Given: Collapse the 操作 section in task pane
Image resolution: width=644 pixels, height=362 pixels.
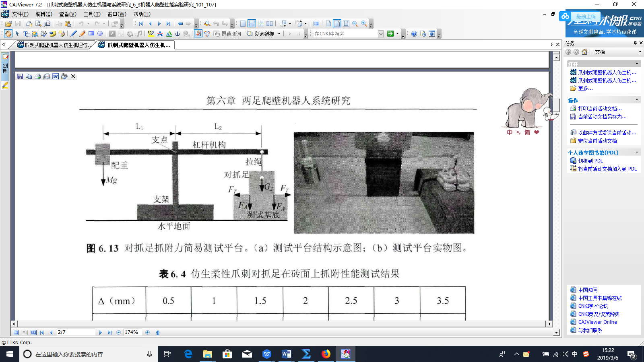Looking at the screenshot, I should pyautogui.click(x=637, y=100).
